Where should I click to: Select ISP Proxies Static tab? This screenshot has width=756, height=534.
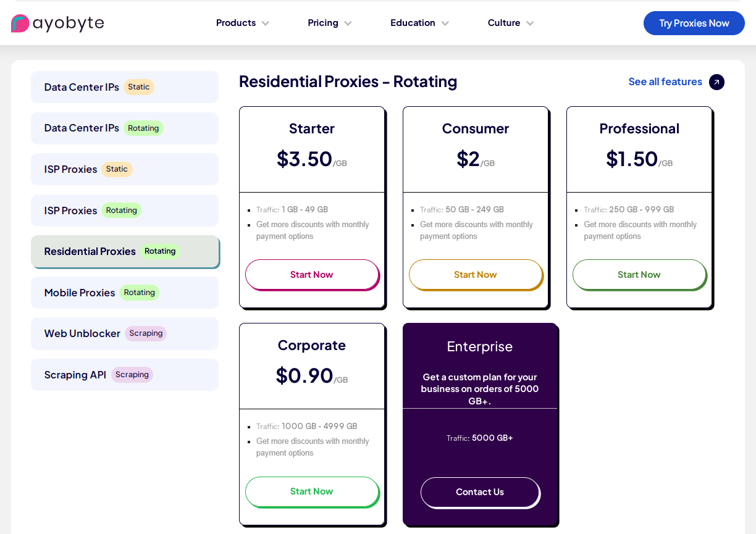point(125,169)
